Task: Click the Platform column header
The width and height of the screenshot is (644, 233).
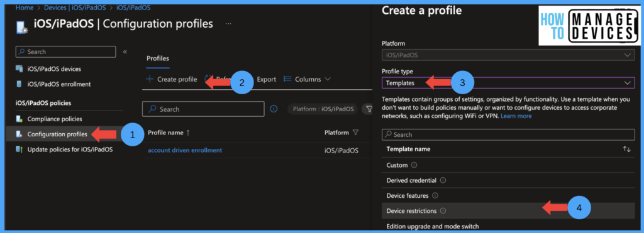Action: [336, 133]
